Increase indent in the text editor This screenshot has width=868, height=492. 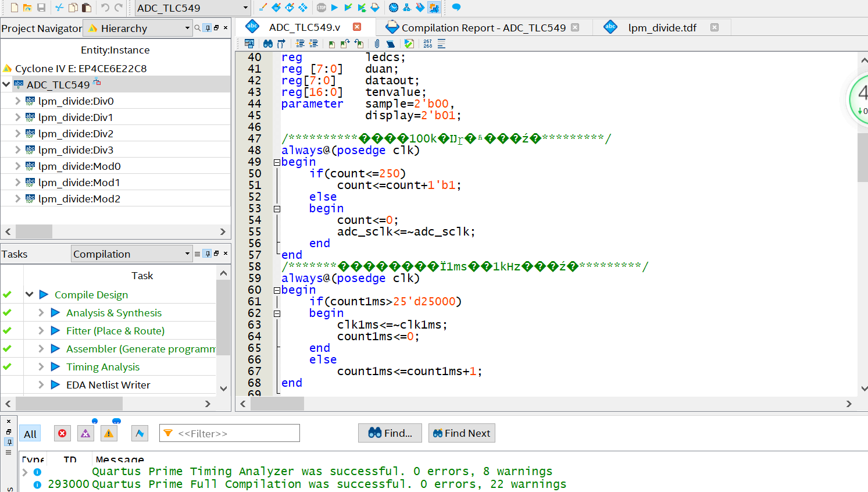[x=300, y=44]
